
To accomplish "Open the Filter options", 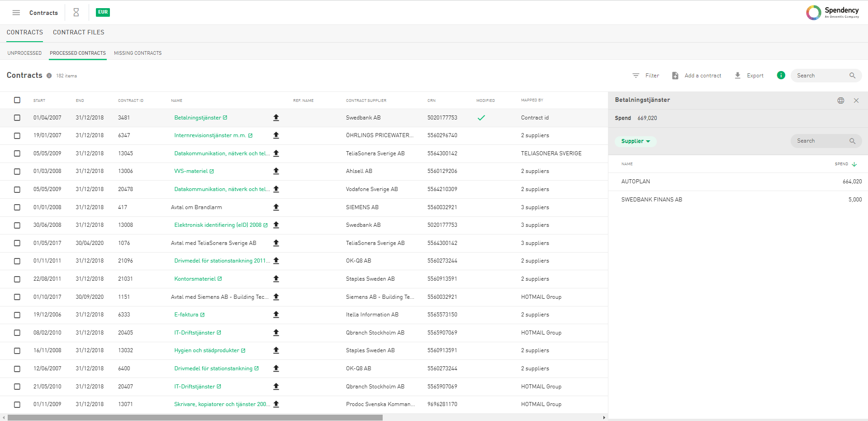I will (645, 76).
